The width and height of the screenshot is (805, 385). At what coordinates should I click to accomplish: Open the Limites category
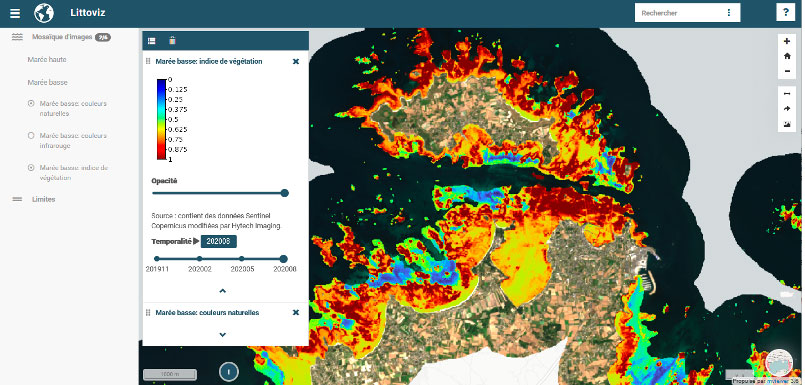[x=44, y=199]
